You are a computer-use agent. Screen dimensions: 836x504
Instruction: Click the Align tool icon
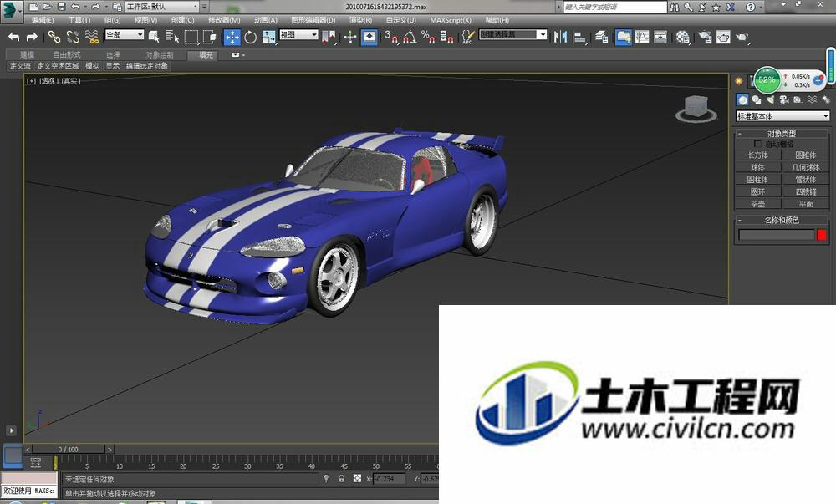point(579,37)
